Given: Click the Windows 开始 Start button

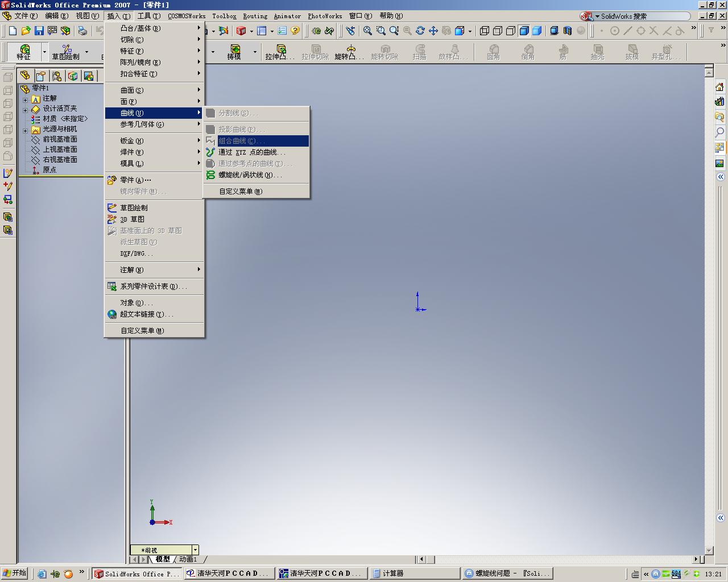Looking at the screenshot, I should coord(14,573).
